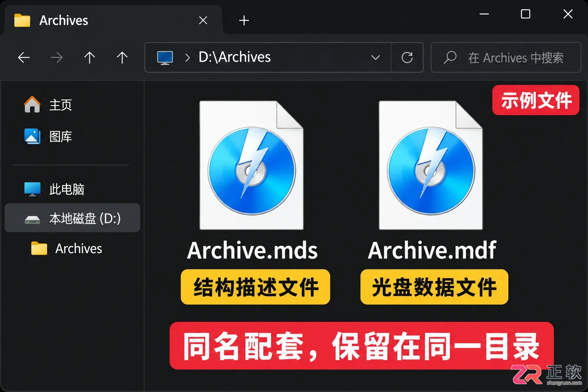Expand the address bar history dropdown
This screenshot has height=392, width=588.
[376, 58]
